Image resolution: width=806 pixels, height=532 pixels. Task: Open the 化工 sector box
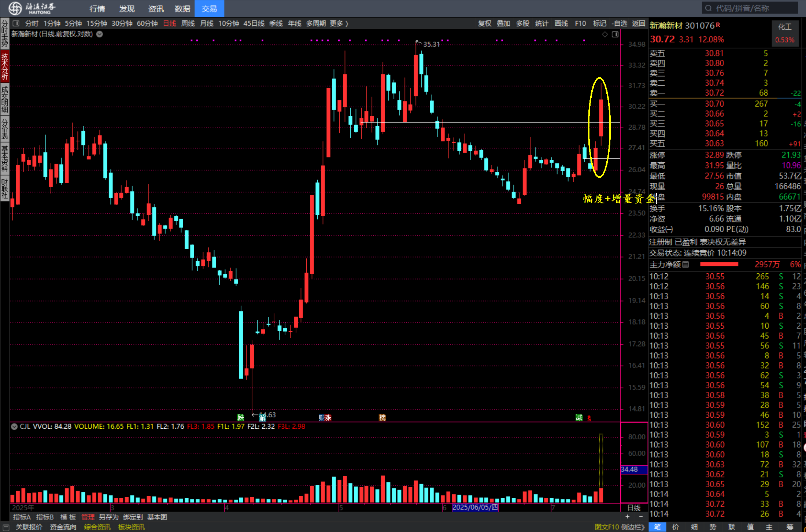click(x=785, y=33)
